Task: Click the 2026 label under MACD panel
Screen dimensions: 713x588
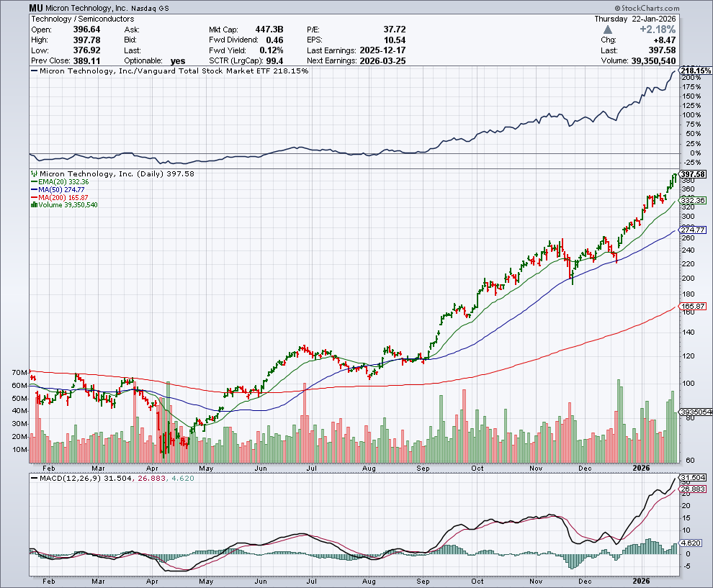Action: point(641,582)
